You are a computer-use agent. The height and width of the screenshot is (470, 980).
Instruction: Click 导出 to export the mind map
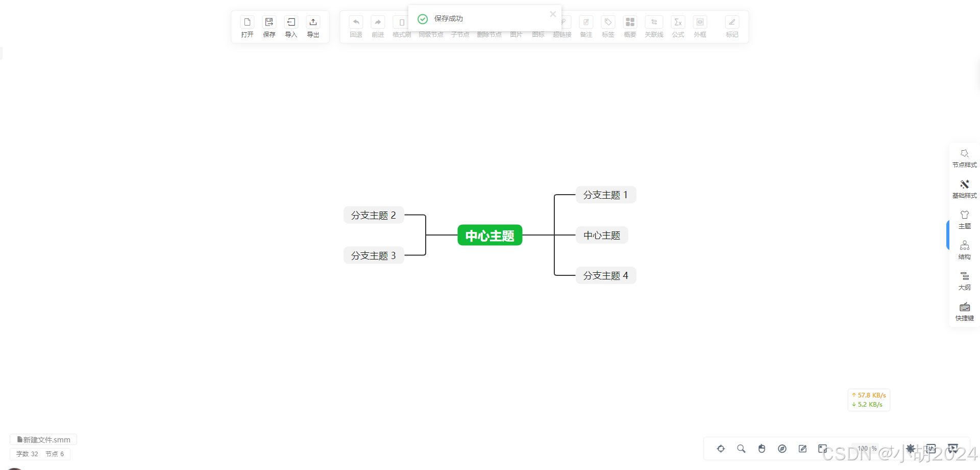coord(313,27)
